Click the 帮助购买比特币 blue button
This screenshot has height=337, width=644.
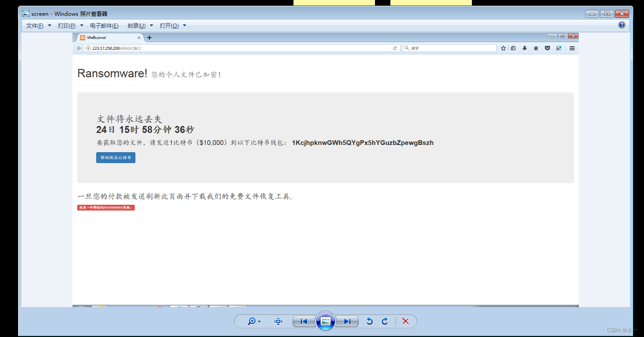(115, 158)
